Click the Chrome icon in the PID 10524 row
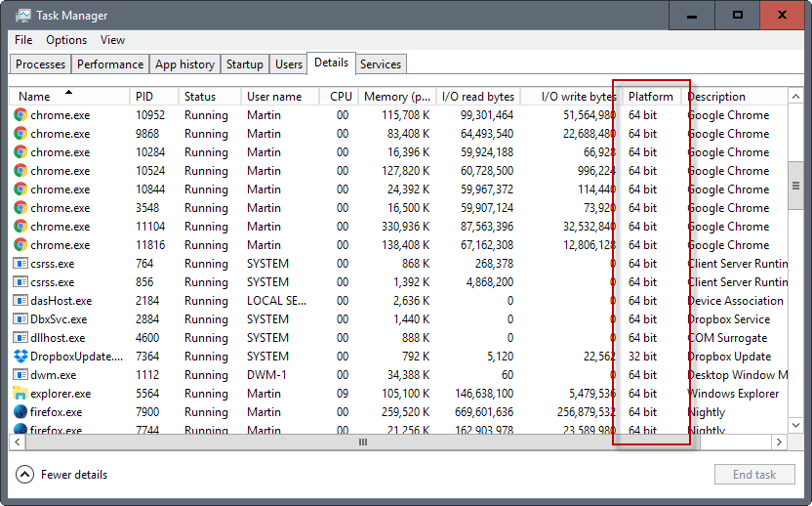 [x=20, y=171]
